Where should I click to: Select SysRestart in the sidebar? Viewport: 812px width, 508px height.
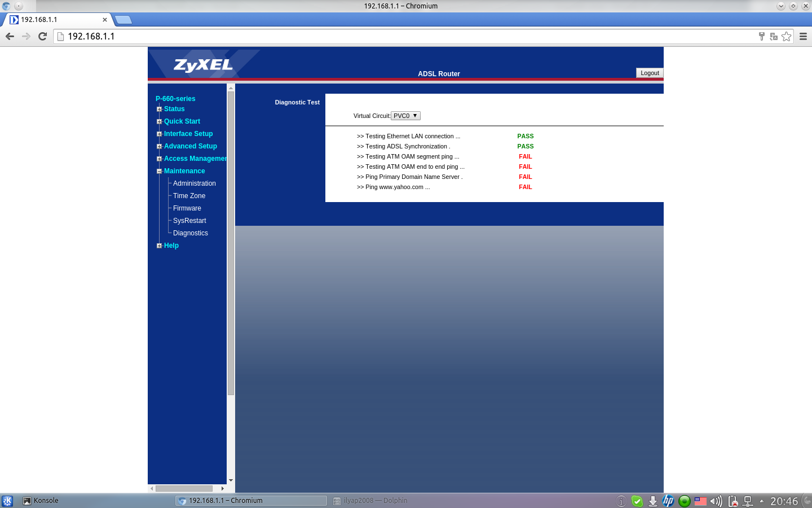pos(189,221)
